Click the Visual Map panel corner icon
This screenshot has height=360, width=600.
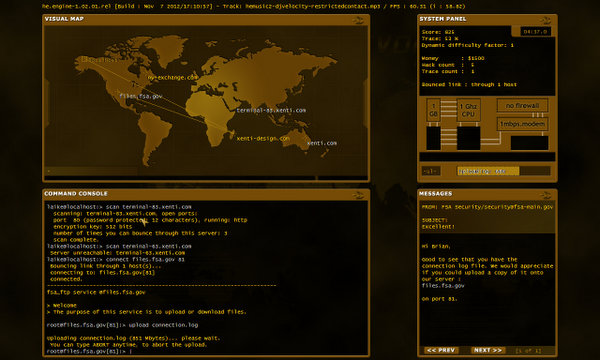click(x=358, y=20)
